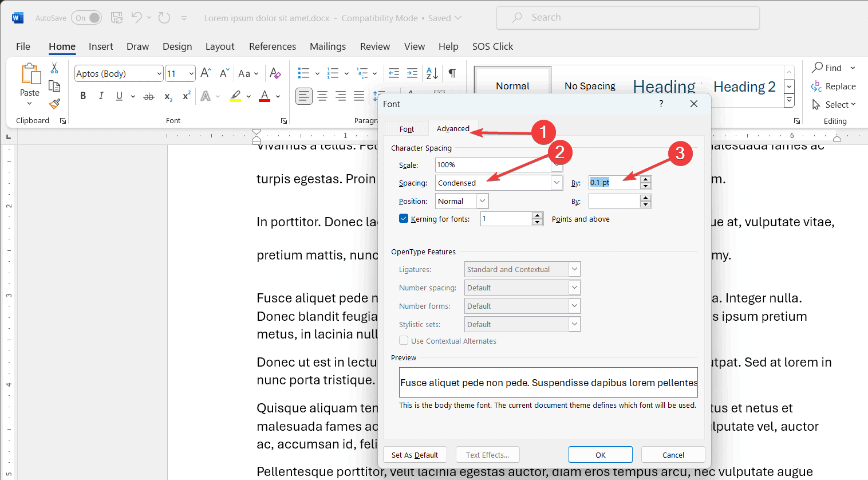The image size is (868, 480).
Task: Go to the Review ribbon tab
Action: [x=375, y=46]
